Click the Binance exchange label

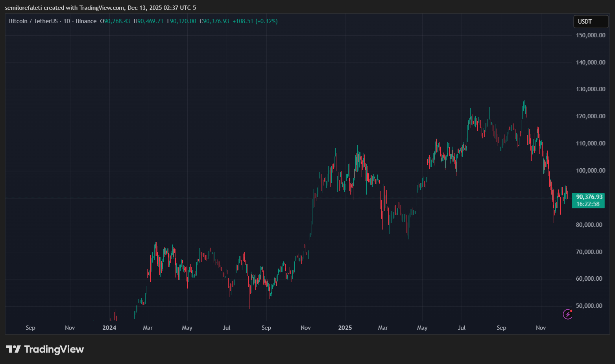pyautogui.click(x=86, y=21)
